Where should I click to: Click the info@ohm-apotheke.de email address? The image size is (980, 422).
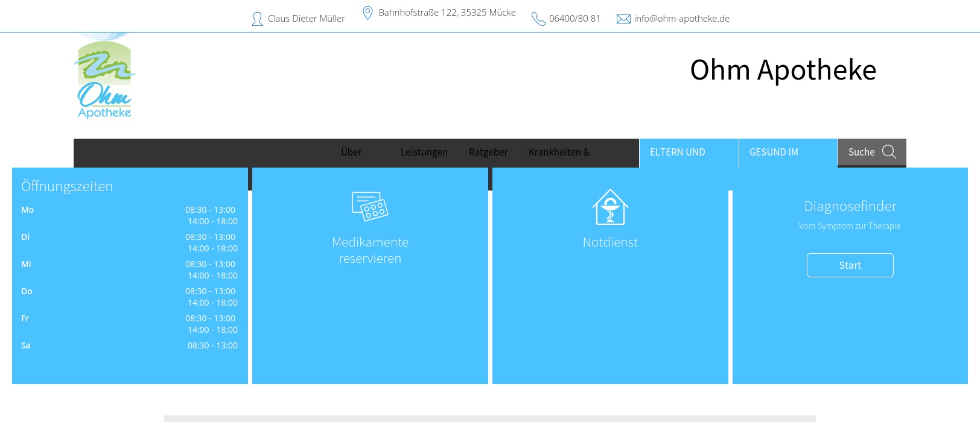pos(681,19)
